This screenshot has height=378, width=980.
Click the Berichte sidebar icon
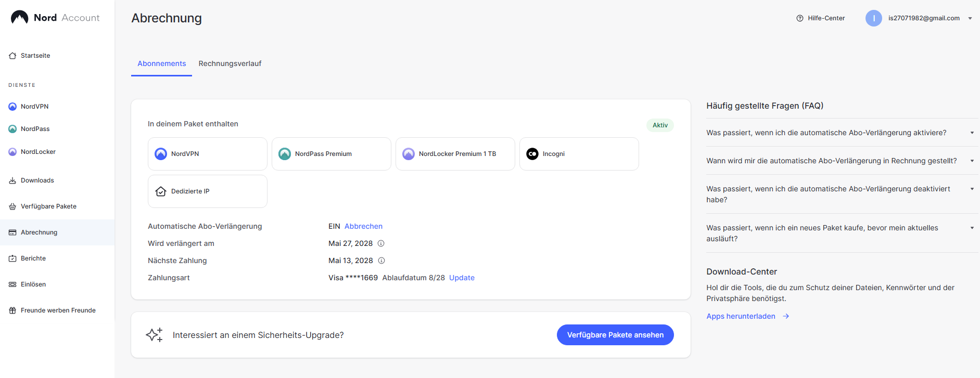point(12,258)
